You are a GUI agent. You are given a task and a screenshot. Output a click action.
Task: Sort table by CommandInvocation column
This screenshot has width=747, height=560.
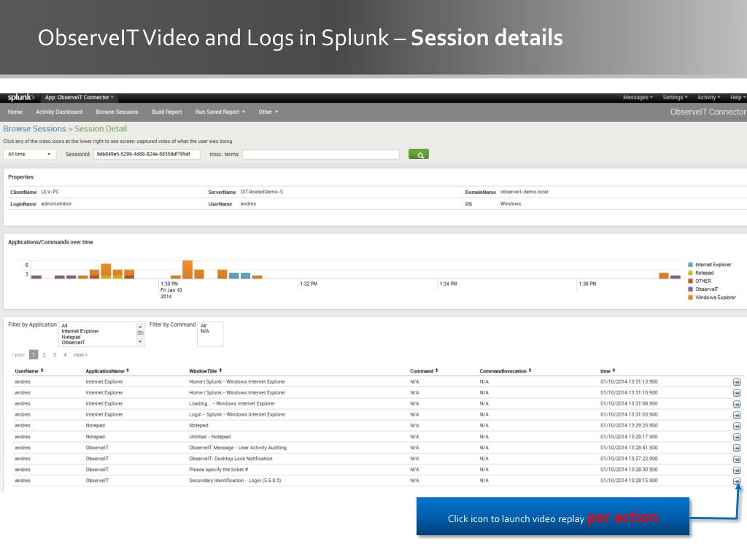coord(506,371)
